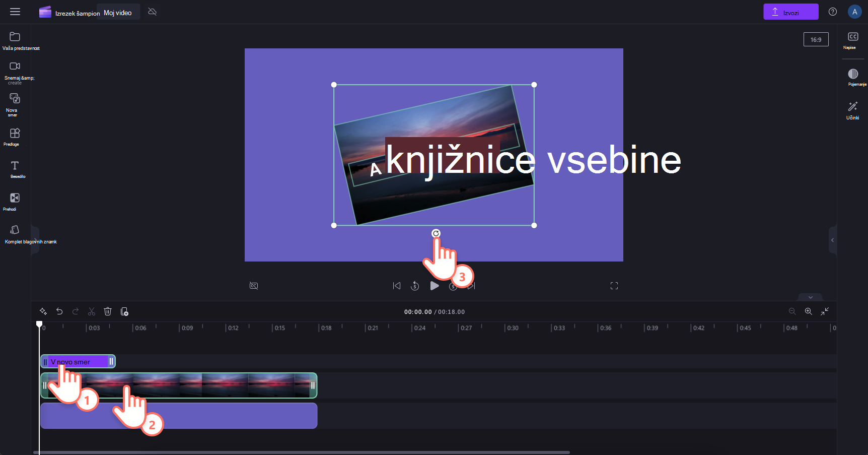Delete selected clip with trash icon
868x455 pixels.
pos(108,311)
